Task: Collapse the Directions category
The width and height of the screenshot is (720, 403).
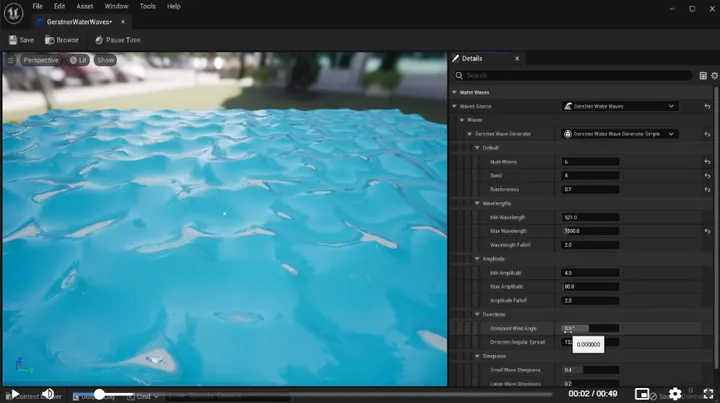Action: [x=478, y=314]
